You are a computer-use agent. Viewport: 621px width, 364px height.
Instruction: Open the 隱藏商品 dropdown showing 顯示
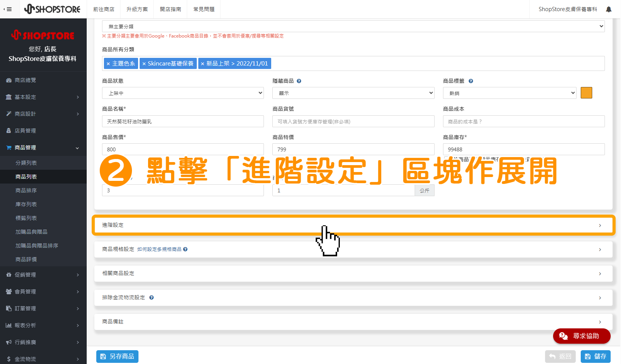(353, 93)
